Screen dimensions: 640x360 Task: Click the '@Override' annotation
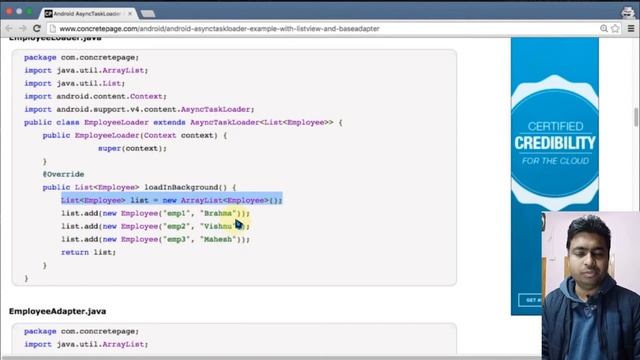click(63, 174)
